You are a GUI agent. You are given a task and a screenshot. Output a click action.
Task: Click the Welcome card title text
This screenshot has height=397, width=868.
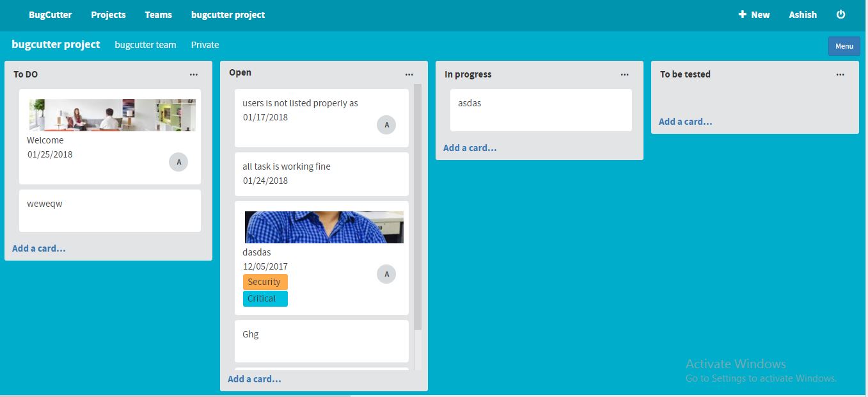click(x=45, y=140)
